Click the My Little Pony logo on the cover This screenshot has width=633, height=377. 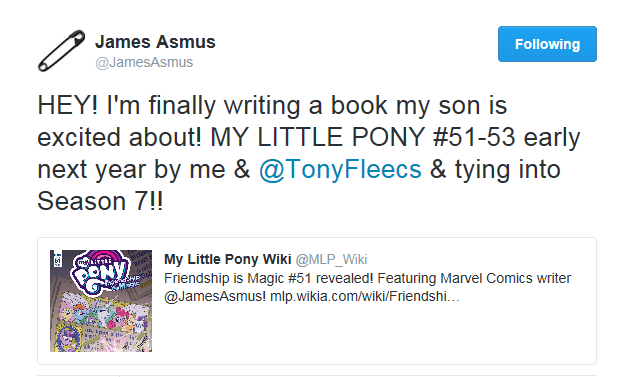104,272
